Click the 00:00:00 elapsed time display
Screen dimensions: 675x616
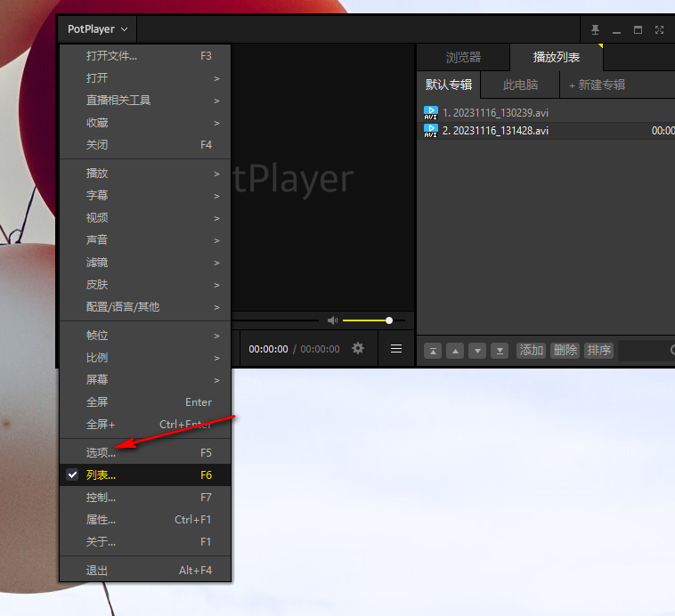(x=268, y=349)
